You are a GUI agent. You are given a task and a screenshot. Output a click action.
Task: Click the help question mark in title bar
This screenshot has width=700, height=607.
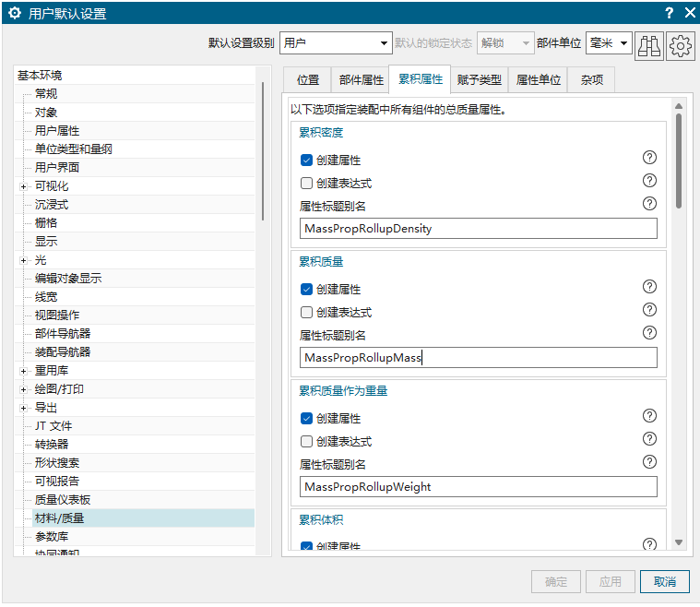tap(669, 13)
